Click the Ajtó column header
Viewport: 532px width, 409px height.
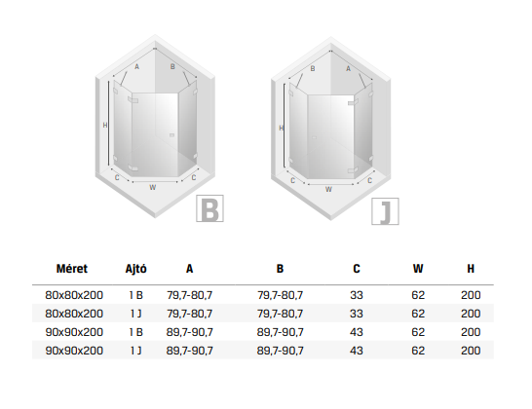(136, 269)
